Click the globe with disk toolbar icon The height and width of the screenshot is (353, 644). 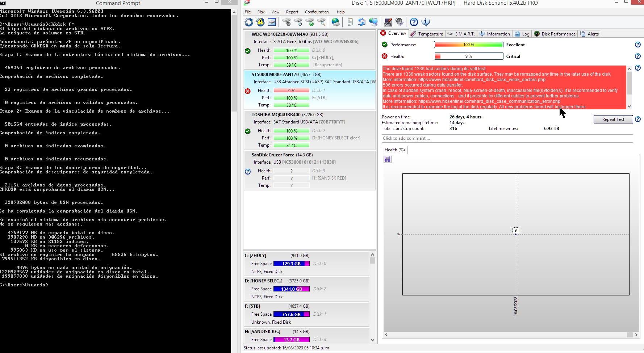[x=336, y=22]
